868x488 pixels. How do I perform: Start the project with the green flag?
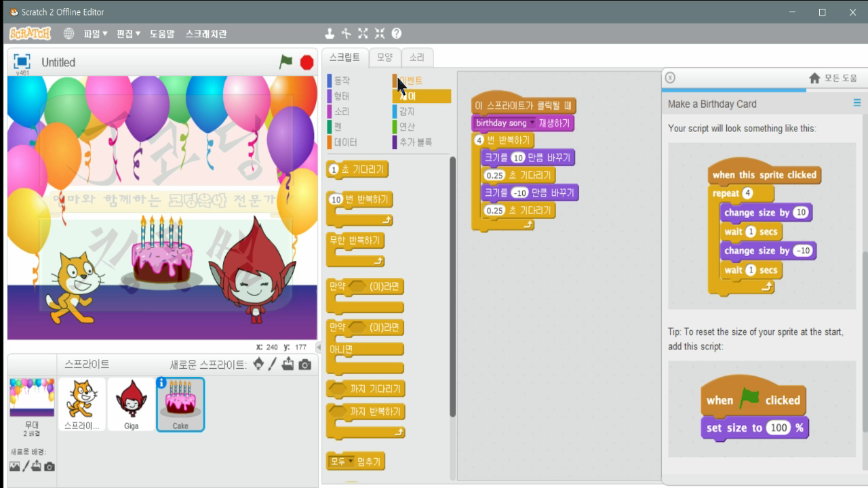coord(286,62)
